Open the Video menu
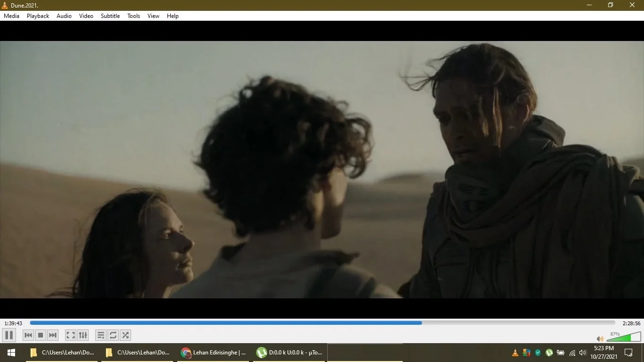The image size is (644, 362). tap(86, 16)
